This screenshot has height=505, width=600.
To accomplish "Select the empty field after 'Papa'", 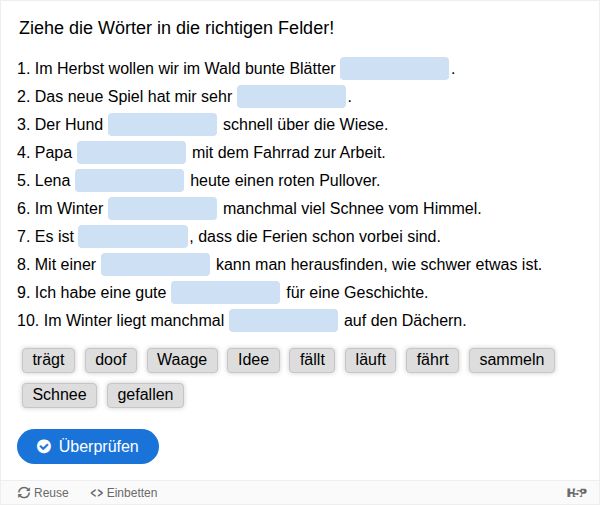I will coord(132,152).
